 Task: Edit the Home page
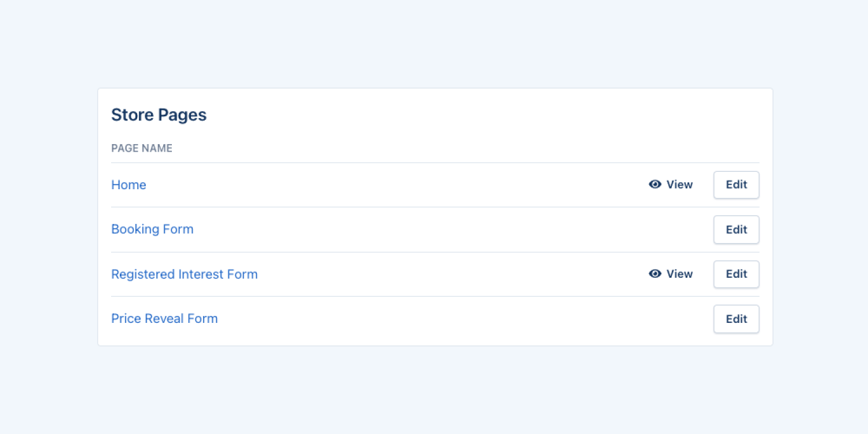pos(736,185)
